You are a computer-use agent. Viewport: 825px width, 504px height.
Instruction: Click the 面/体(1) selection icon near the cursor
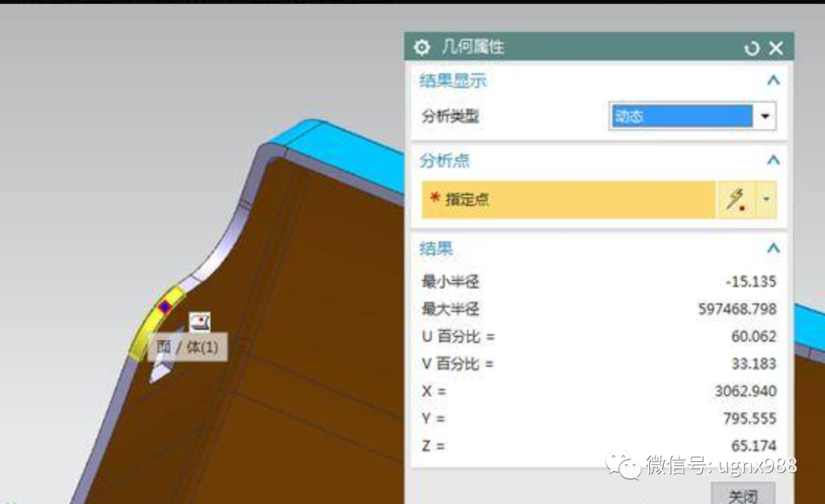(201, 323)
